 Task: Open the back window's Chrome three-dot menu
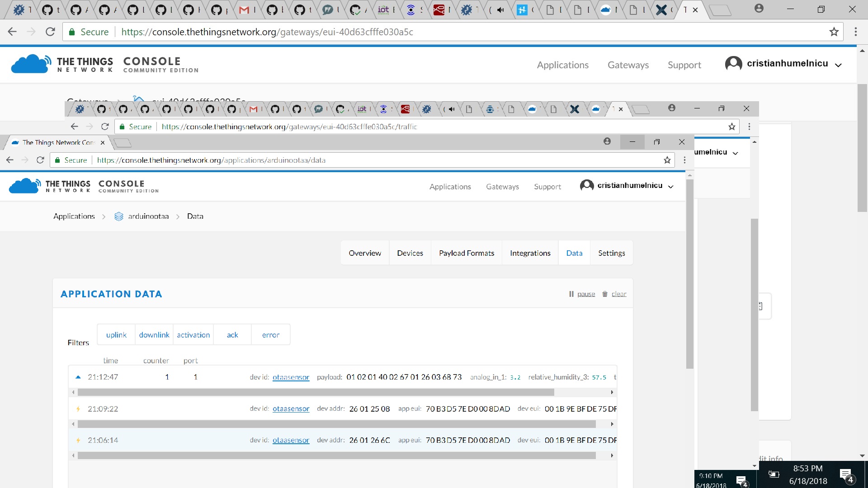click(855, 32)
